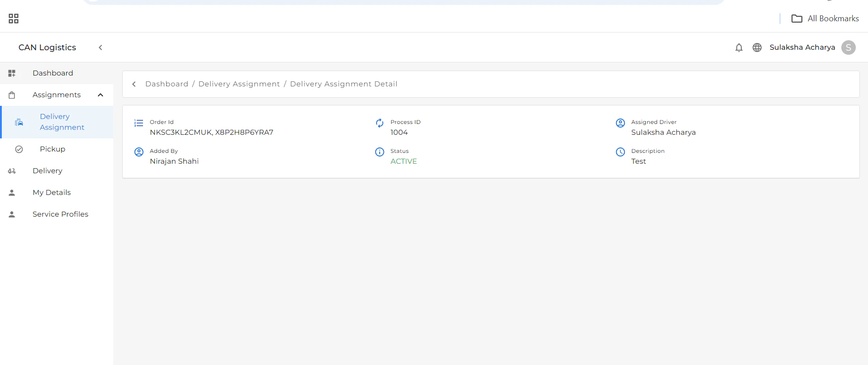Screen dimensions: 868x365
Task: Click the Added By person icon
Action: pos(139,152)
